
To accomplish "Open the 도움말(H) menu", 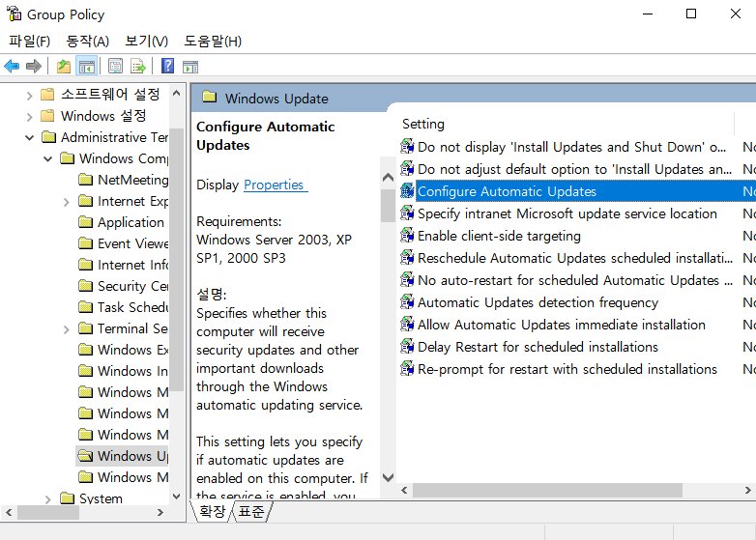I will pos(213,42).
